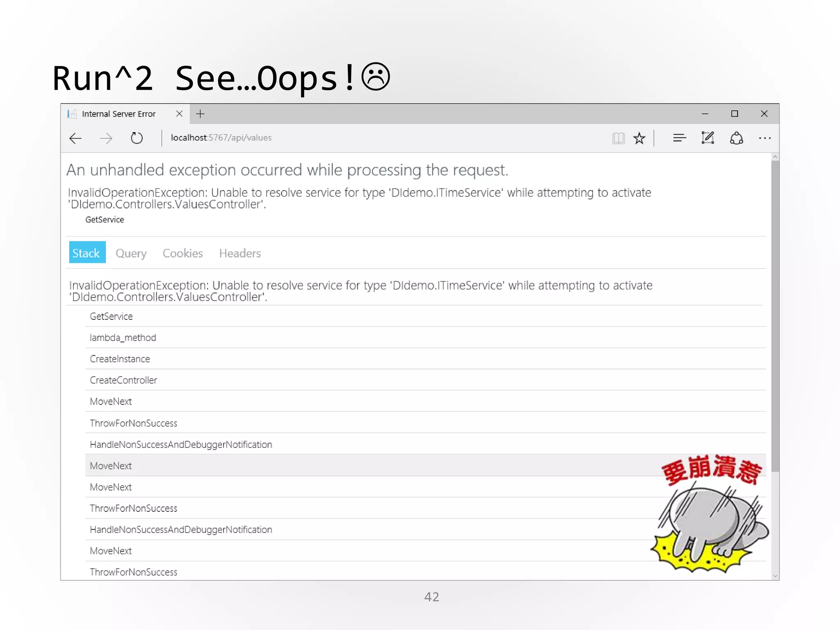This screenshot has height=630, width=840.
Task: Select the Stack tab
Action: (x=87, y=253)
